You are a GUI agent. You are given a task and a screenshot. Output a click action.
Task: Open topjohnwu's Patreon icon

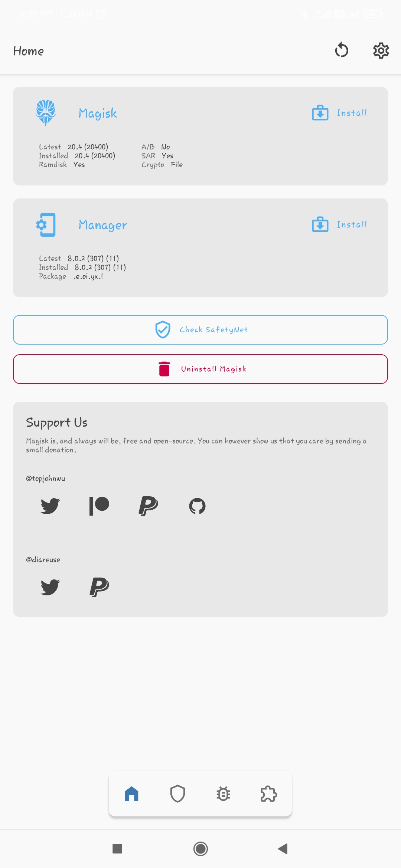[99, 506]
